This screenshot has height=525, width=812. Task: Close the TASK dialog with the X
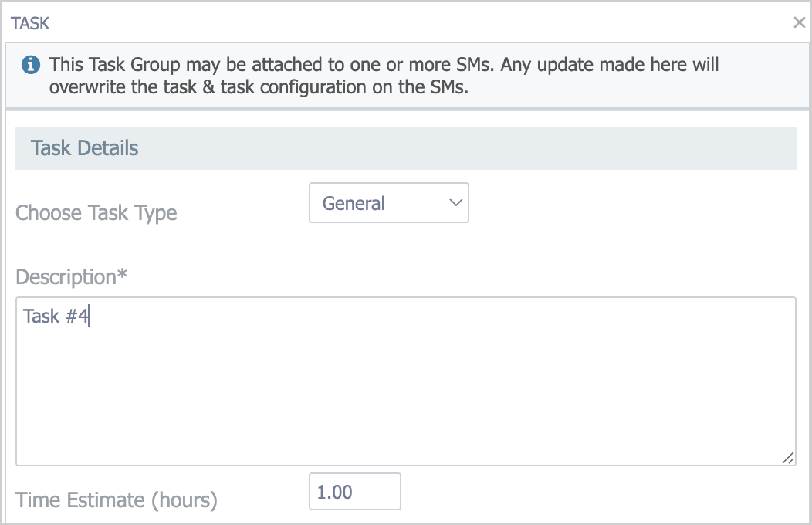pyautogui.click(x=799, y=22)
